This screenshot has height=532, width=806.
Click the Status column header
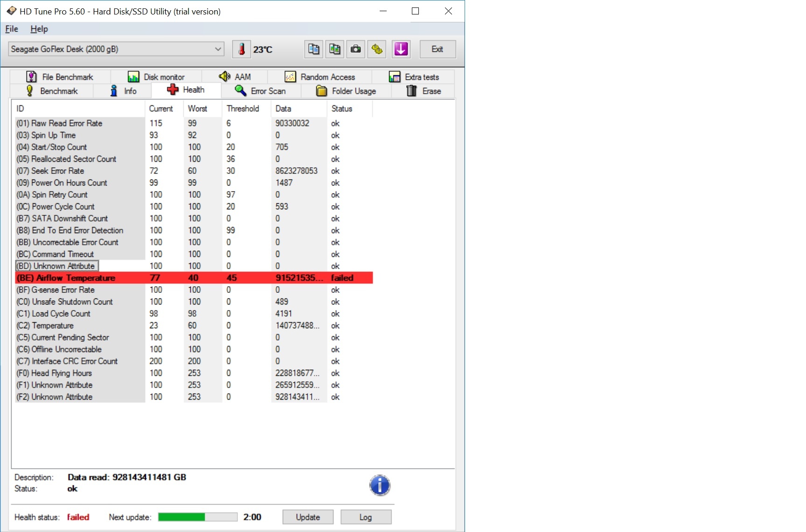(350, 109)
